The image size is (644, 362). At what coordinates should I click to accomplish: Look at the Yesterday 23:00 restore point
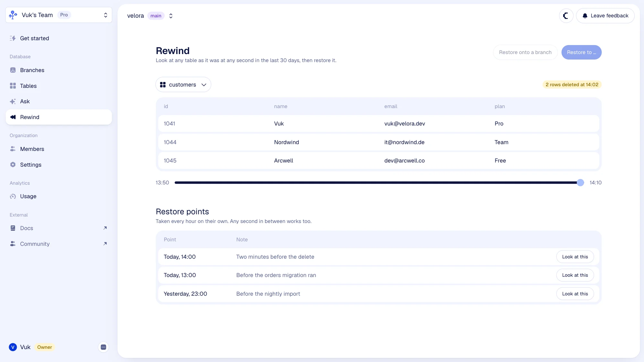tap(575, 294)
